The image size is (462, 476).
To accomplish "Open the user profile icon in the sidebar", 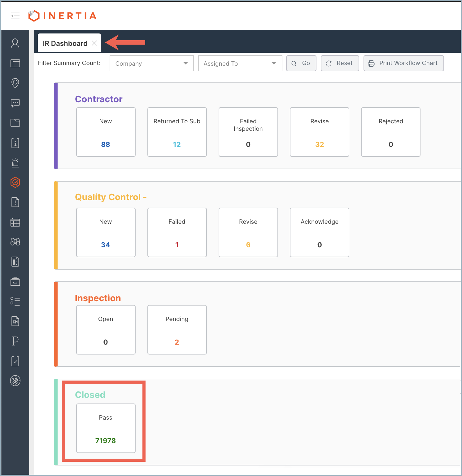I will 15,43.
